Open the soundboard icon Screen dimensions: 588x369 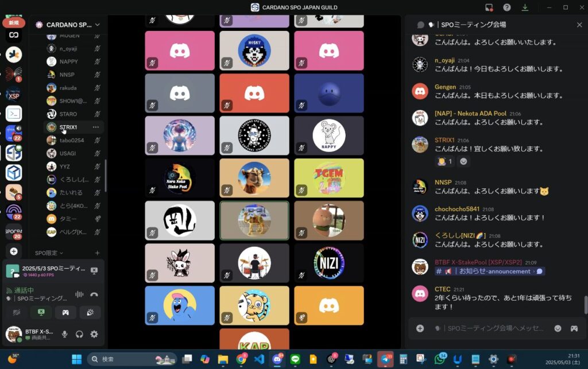coord(90,312)
